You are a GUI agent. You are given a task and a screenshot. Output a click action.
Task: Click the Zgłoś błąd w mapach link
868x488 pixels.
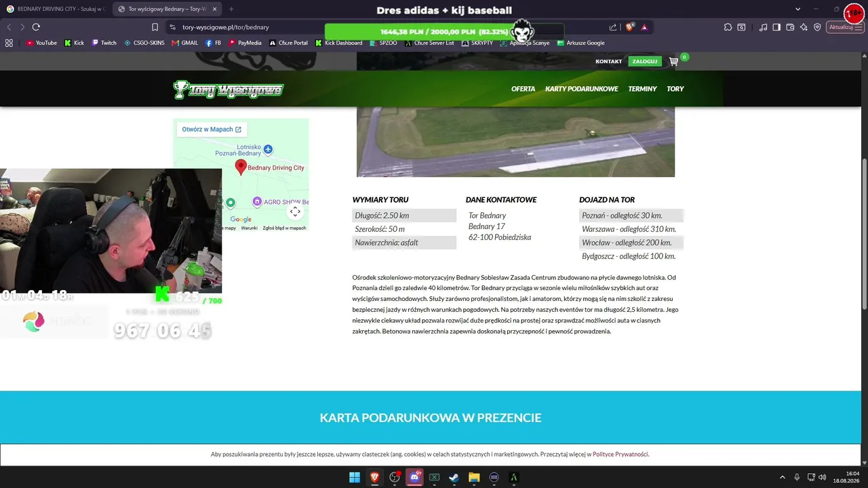[285, 228]
